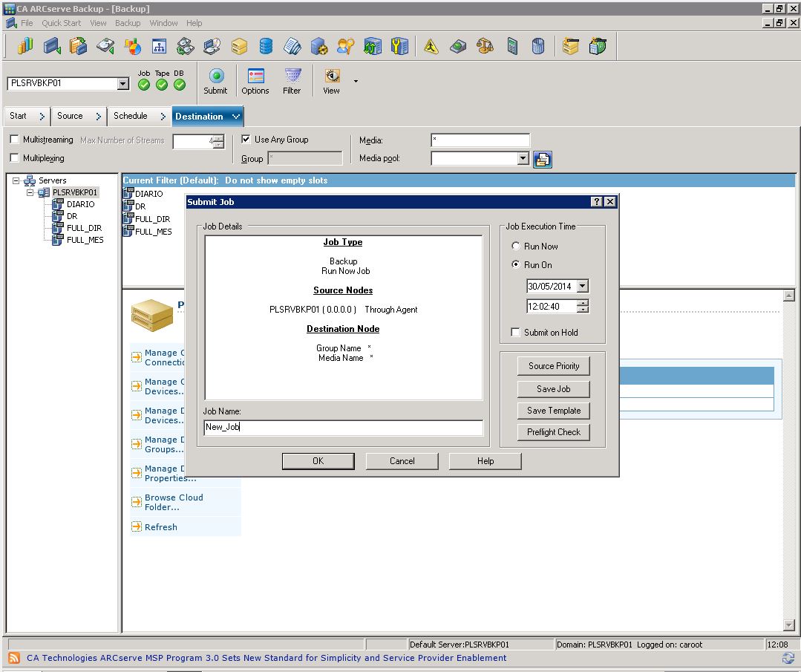801x672 pixels.
Task: Toggle the Multistreaming checkbox
Action: click(14, 140)
